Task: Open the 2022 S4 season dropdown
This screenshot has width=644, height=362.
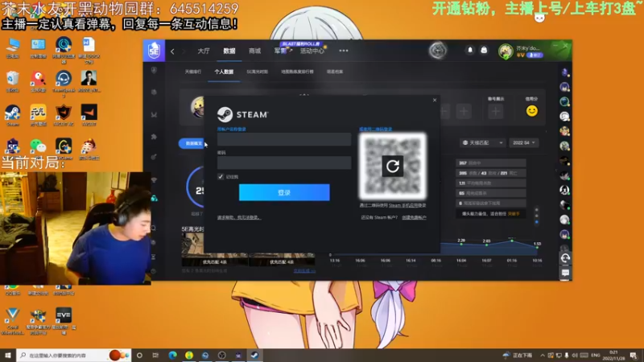Action: click(x=524, y=143)
